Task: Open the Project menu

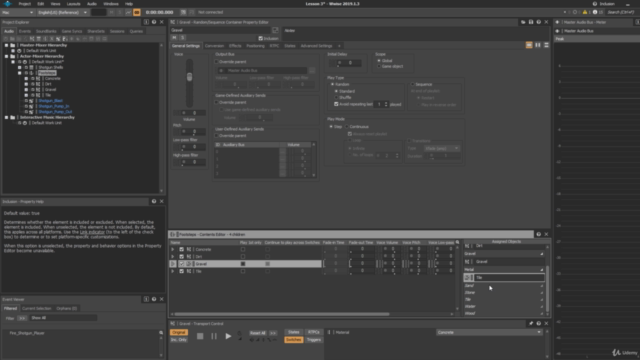Action: 24,4
